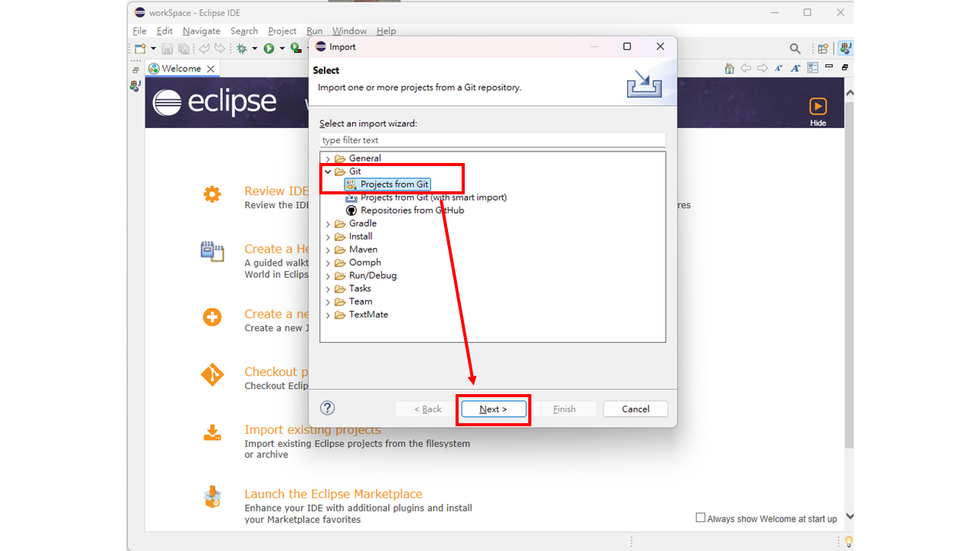Click the Welcome Home icon
This screenshot has height=551, width=980.
729,68
